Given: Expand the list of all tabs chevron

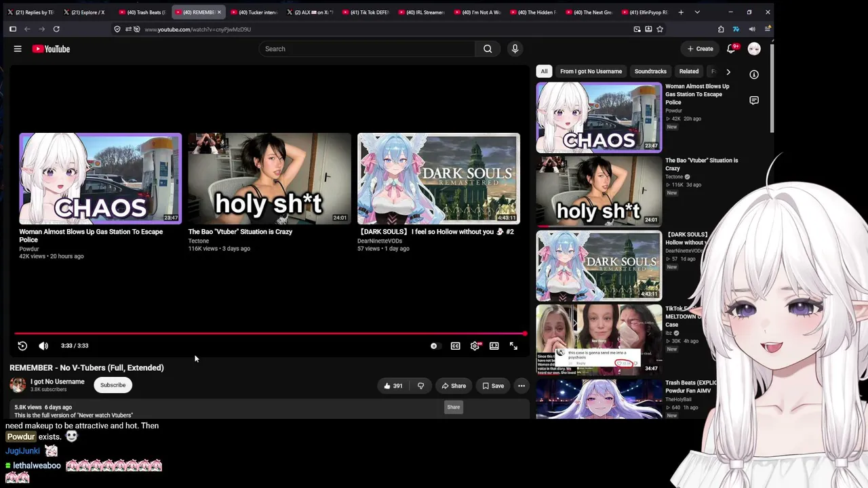Looking at the screenshot, I should pyautogui.click(x=697, y=12).
